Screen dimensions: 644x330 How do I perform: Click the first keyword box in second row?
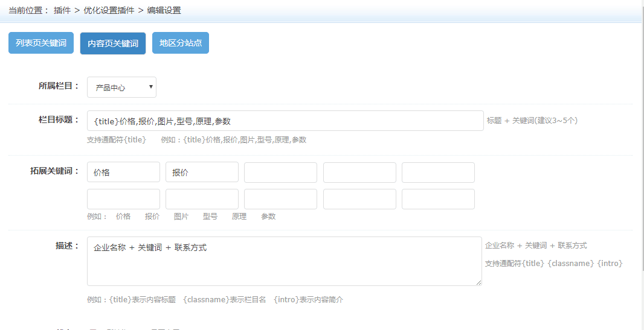(123, 199)
